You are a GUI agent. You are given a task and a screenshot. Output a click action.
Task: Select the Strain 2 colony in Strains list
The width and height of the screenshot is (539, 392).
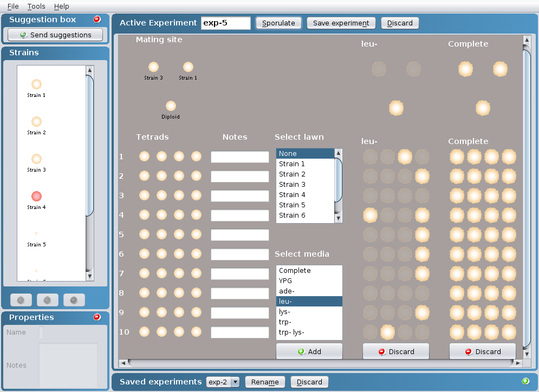click(x=36, y=122)
